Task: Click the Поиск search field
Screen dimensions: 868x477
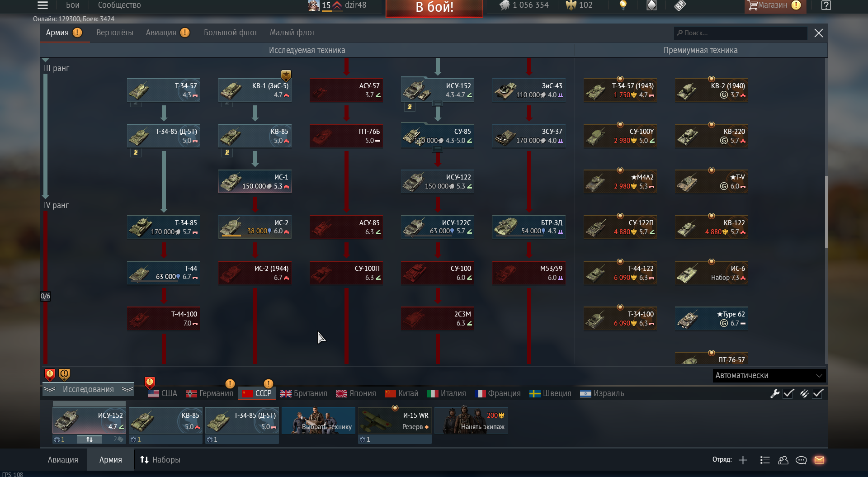Action: coord(740,33)
